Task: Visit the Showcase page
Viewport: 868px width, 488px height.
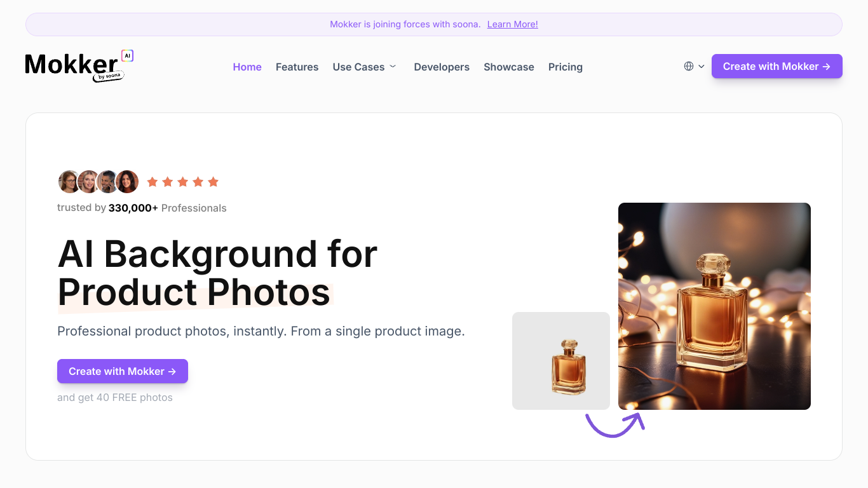Action: click(x=509, y=67)
